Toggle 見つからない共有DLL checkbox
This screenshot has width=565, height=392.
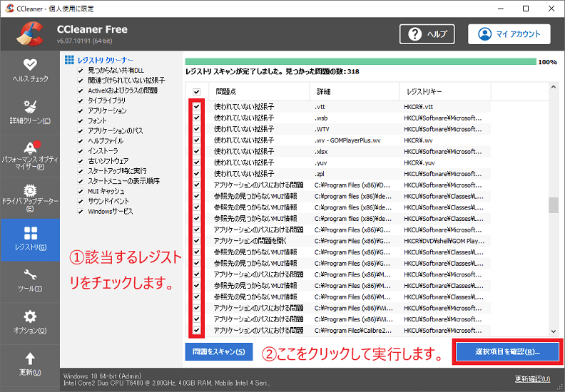point(81,71)
